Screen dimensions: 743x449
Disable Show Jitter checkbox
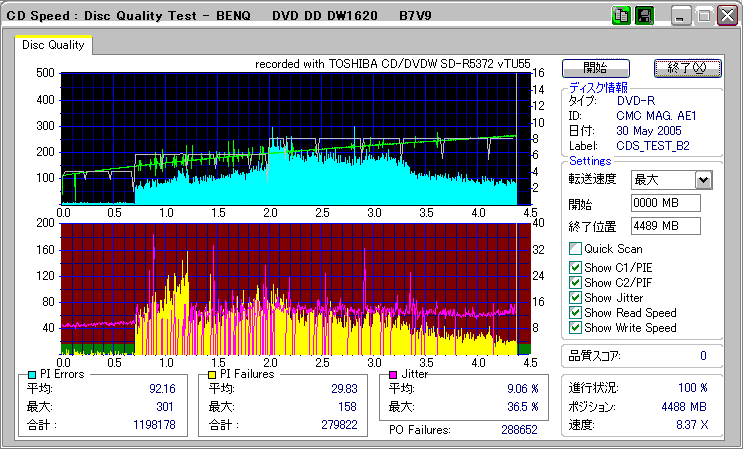point(575,298)
